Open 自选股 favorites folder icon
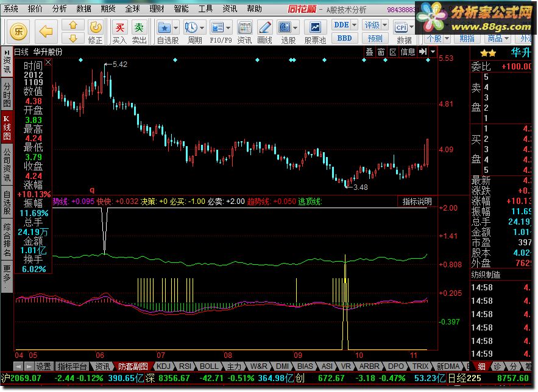 point(164,27)
